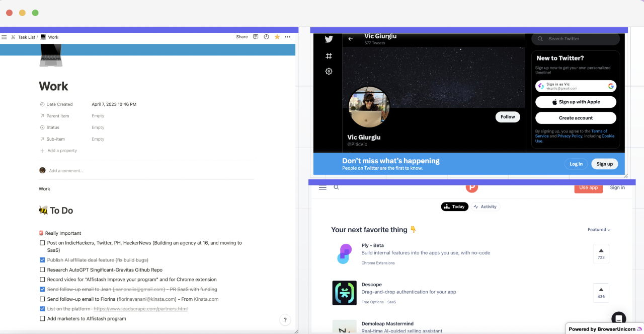Open the SaaS tag under Descope
This screenshot has height=334, width=644.
[x=391, y=302]
